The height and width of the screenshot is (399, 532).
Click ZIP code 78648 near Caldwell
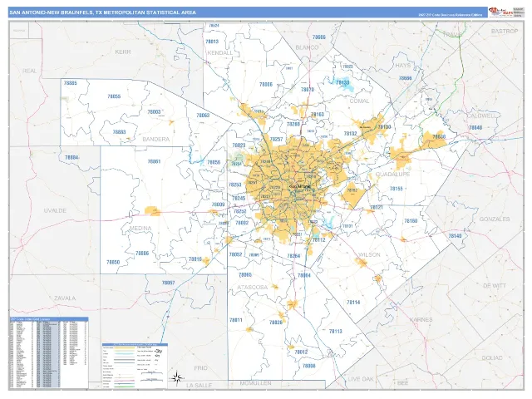coord(475,128)
